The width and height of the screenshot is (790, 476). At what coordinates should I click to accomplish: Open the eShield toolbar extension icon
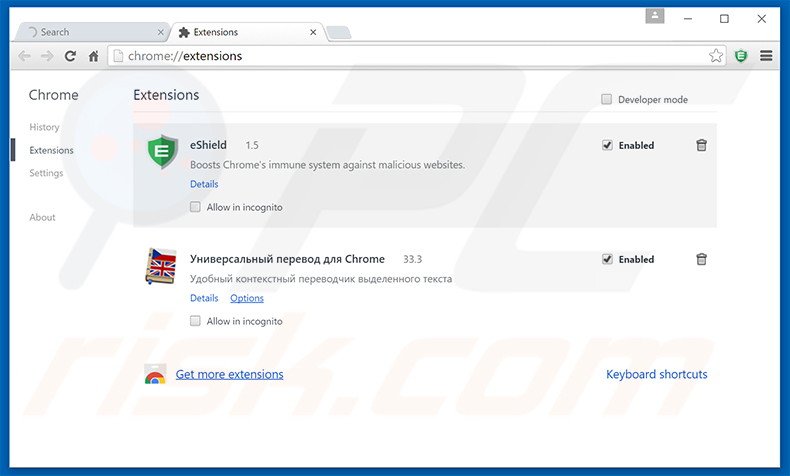point(741,55)
